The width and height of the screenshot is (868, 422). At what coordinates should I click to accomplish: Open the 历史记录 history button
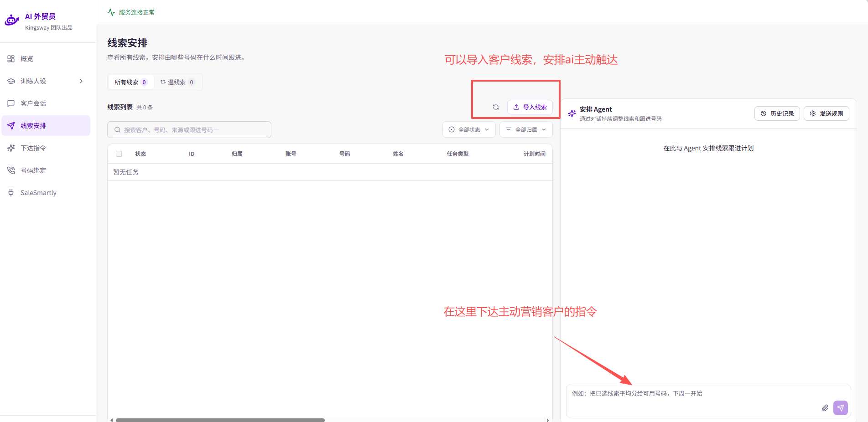[777, 113]
